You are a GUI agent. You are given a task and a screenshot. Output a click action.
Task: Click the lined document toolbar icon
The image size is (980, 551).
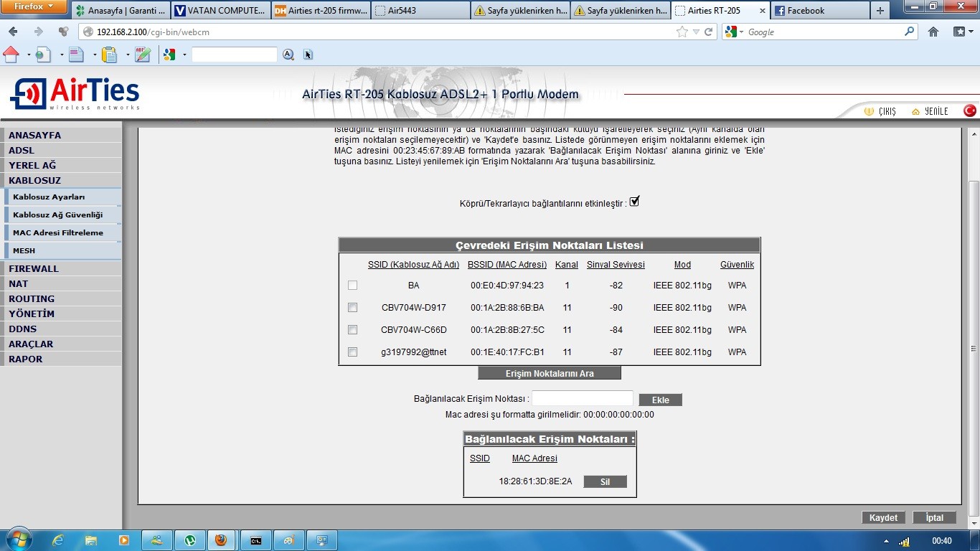76,55
